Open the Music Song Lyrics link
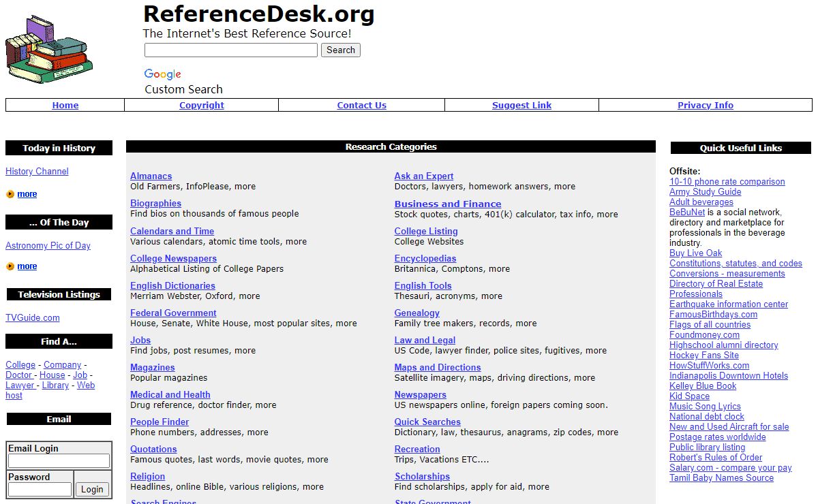This screenshot has height=504, width=818. pyautogui.click(x=706, y=406)
